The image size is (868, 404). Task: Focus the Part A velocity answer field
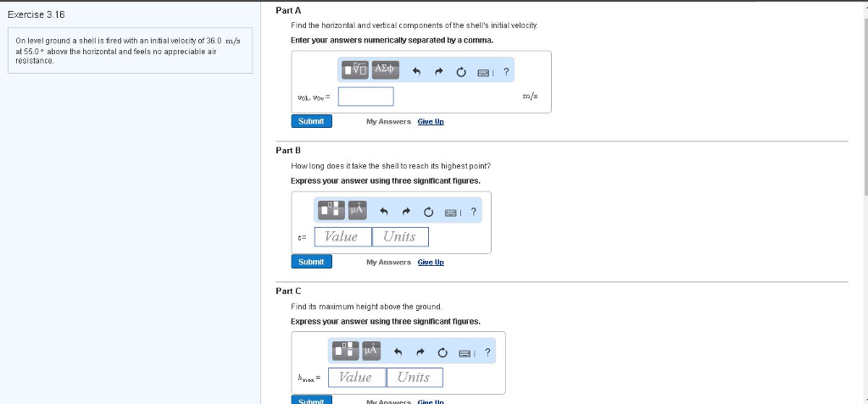point(365,97)
